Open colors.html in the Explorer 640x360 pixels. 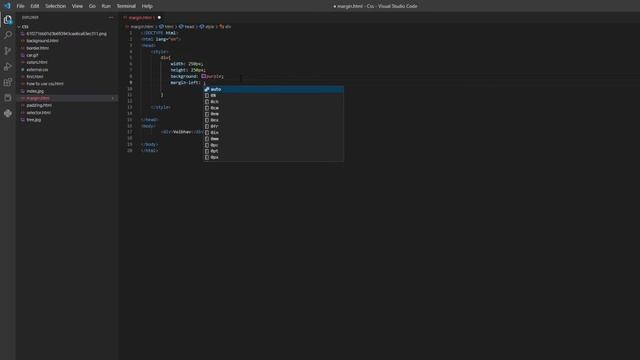37,62
